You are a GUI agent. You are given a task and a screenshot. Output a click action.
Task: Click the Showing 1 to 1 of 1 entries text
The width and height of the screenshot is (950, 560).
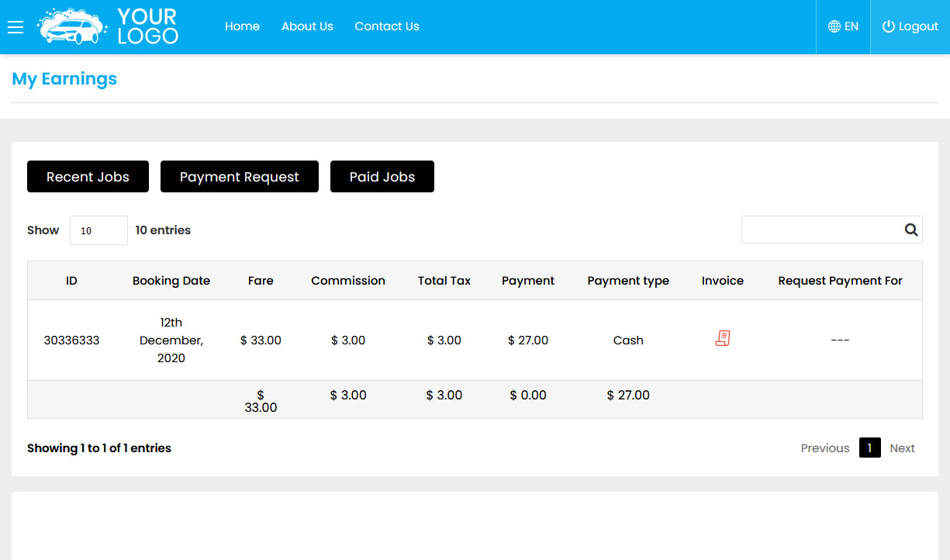(x=99, y=448)
